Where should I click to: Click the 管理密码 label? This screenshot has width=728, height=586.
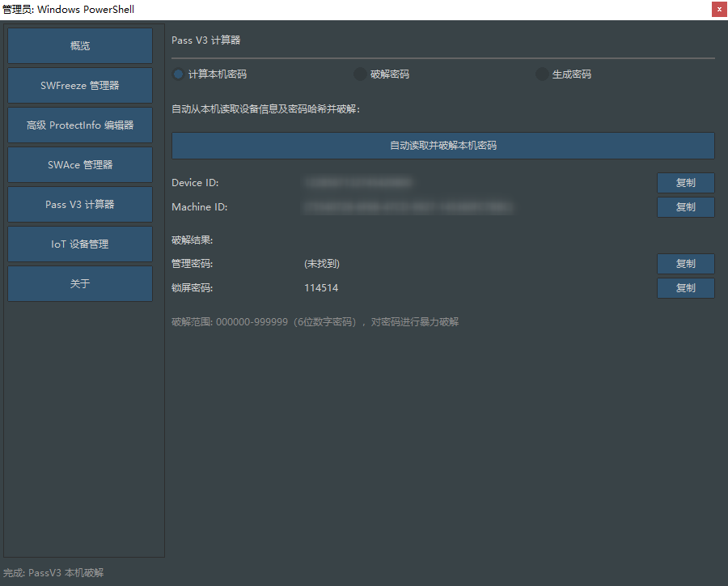pos(193,264)
